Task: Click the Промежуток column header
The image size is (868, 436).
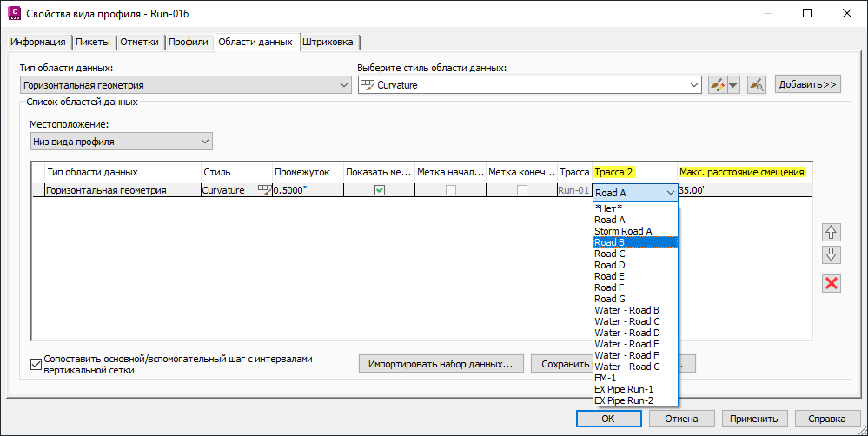Action: [308, 172]
